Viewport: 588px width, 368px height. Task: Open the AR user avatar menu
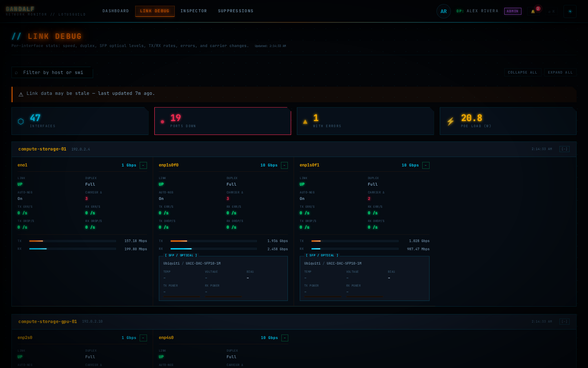click(443, 11)
